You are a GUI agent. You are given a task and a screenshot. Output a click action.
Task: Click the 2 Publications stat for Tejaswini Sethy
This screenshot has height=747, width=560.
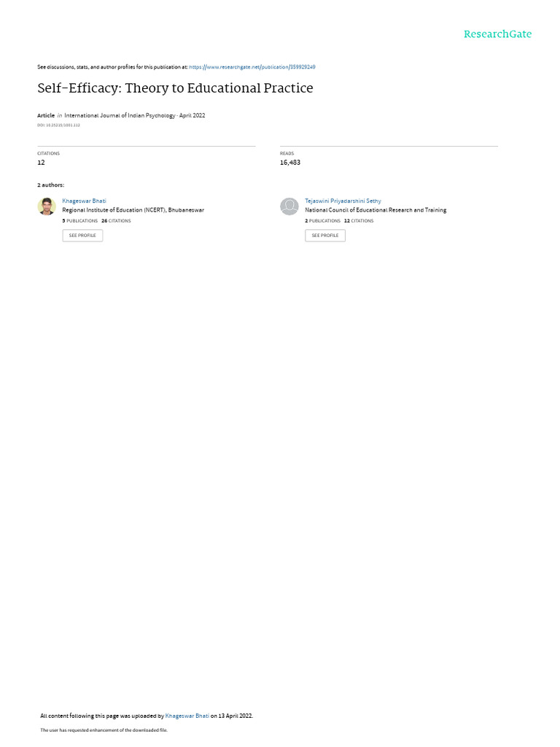323,221
